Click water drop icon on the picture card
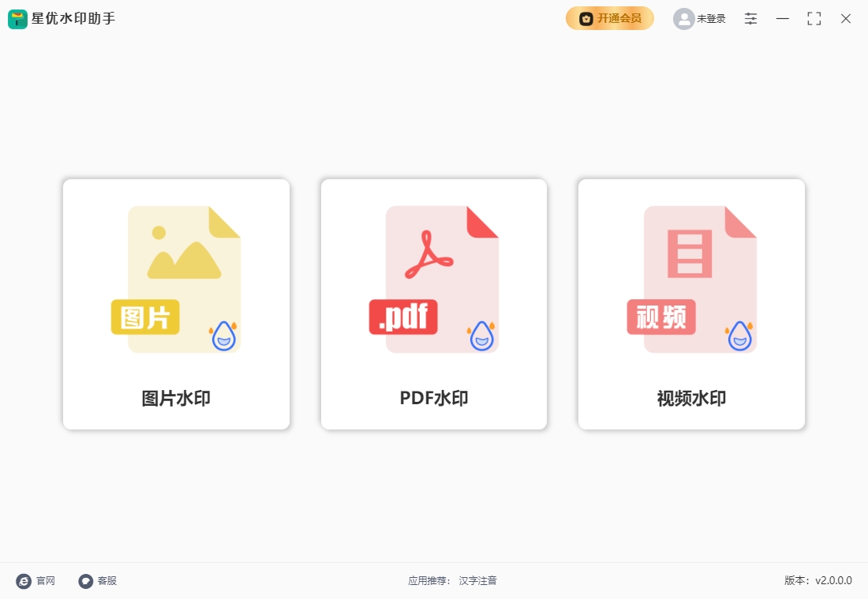This screenshot has width=868, height=600. coord(224,336)
